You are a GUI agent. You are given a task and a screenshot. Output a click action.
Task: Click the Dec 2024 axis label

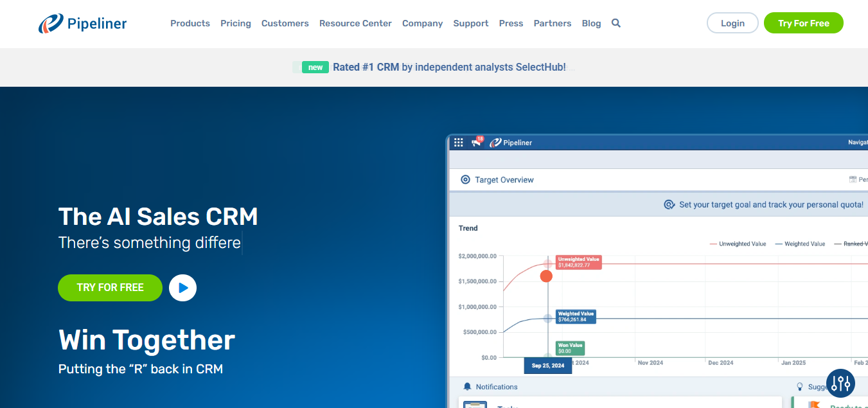721,363
